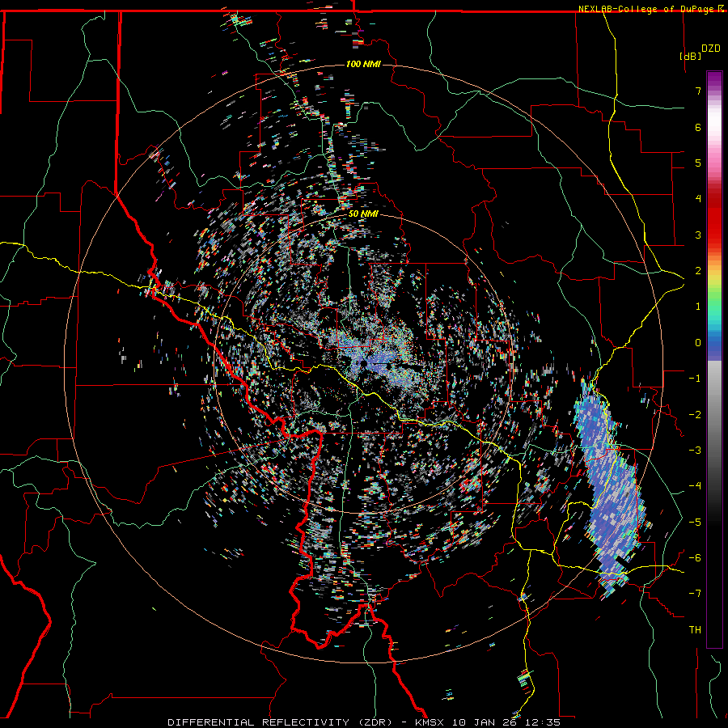Click the 6 value on color scale
The height and width of the screenshot is (728, 728).
[698, 127]
